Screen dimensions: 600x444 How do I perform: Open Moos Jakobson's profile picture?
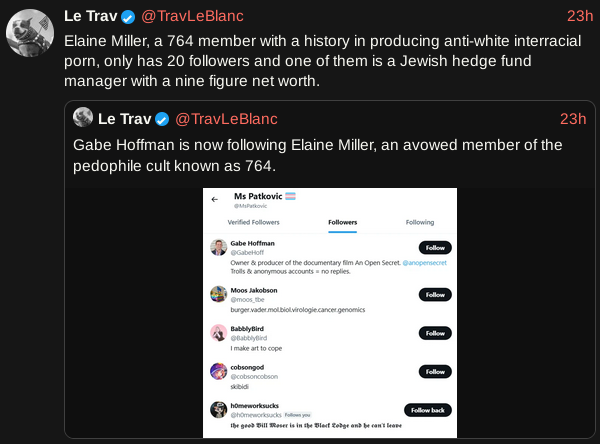[218, 294]
